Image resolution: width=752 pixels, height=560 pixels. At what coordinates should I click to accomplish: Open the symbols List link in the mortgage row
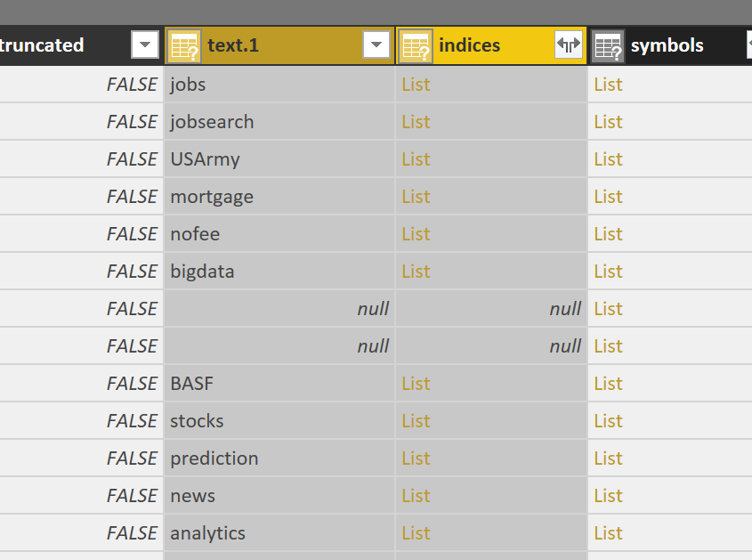(608, 197)
